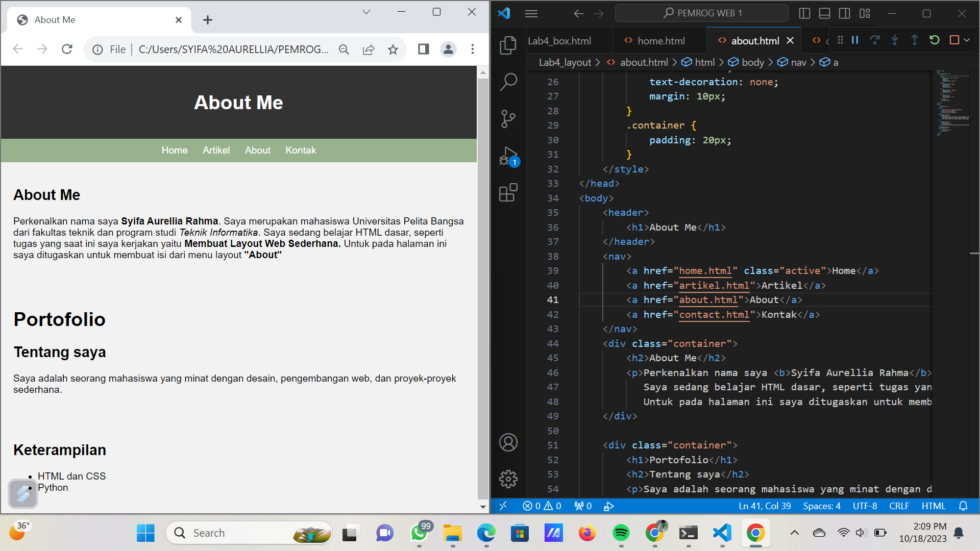The height and width of the screenshot is (551, 980).
Task: Stop the running debugger
Action: [954, 40]
